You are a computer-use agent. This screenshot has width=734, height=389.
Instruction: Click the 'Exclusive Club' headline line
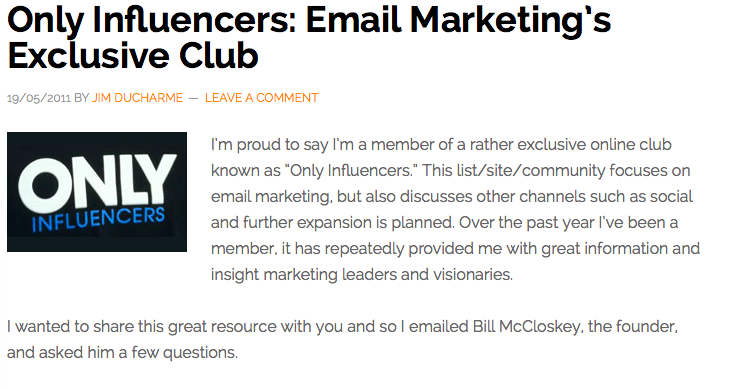[x=132, y=56]
